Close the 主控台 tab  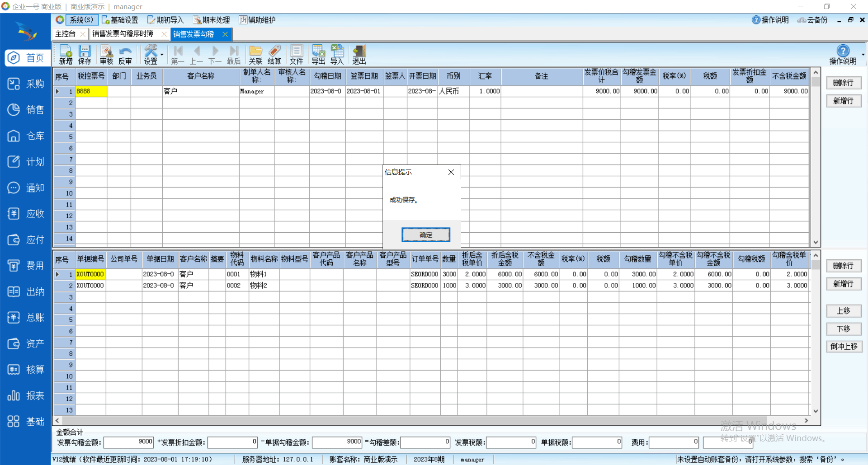(x=82, y=34)
